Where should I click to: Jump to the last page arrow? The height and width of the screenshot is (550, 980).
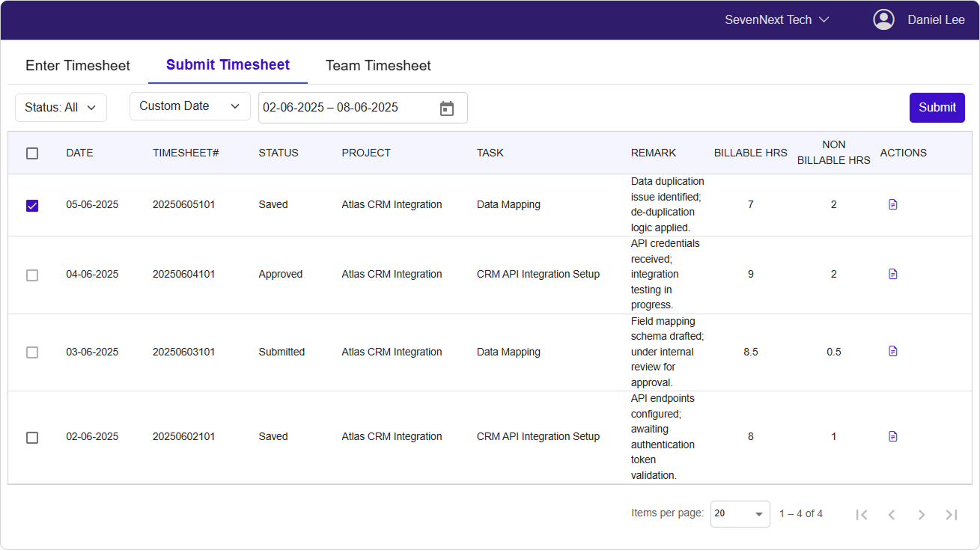(x=952, y=514)
